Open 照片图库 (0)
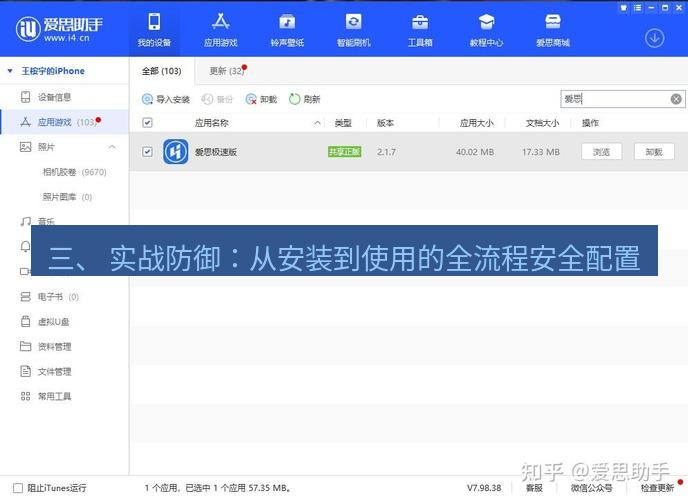 (67, 197)
